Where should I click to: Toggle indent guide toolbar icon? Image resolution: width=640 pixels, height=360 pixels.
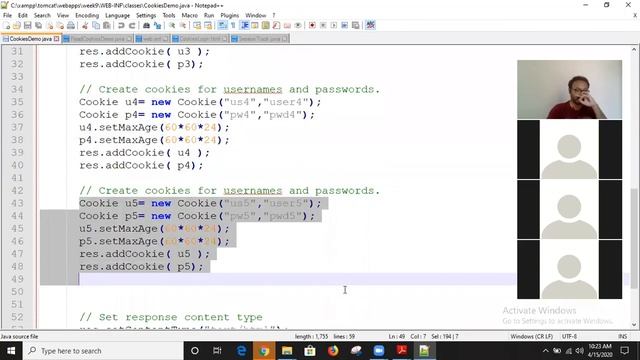(244, 25)
